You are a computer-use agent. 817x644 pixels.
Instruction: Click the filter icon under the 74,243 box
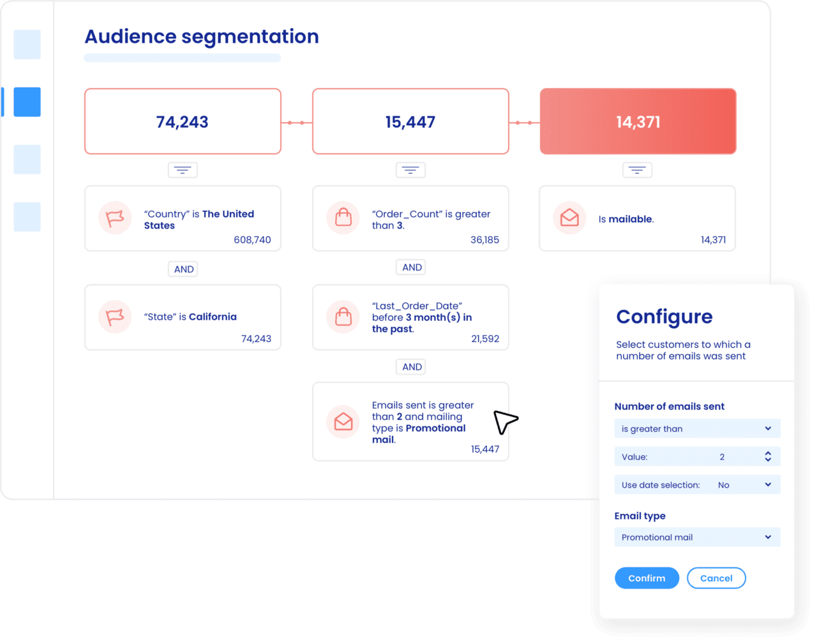(183, 170)
